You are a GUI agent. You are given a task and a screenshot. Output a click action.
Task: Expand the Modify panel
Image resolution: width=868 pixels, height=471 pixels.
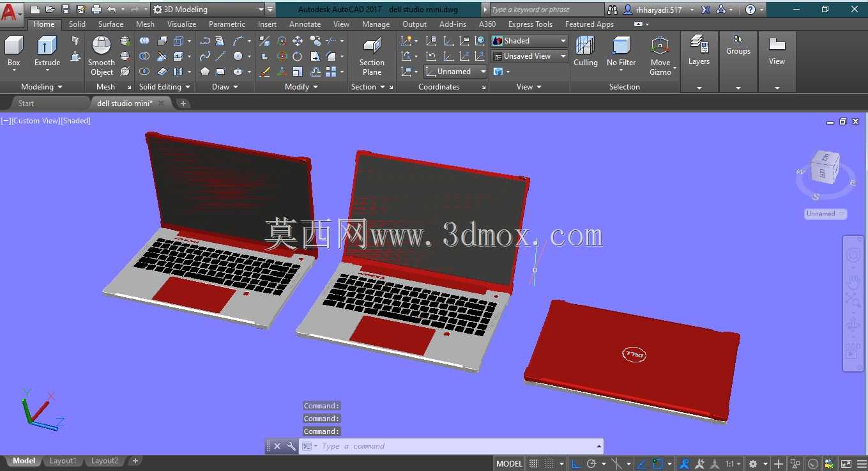pos(301,87)
